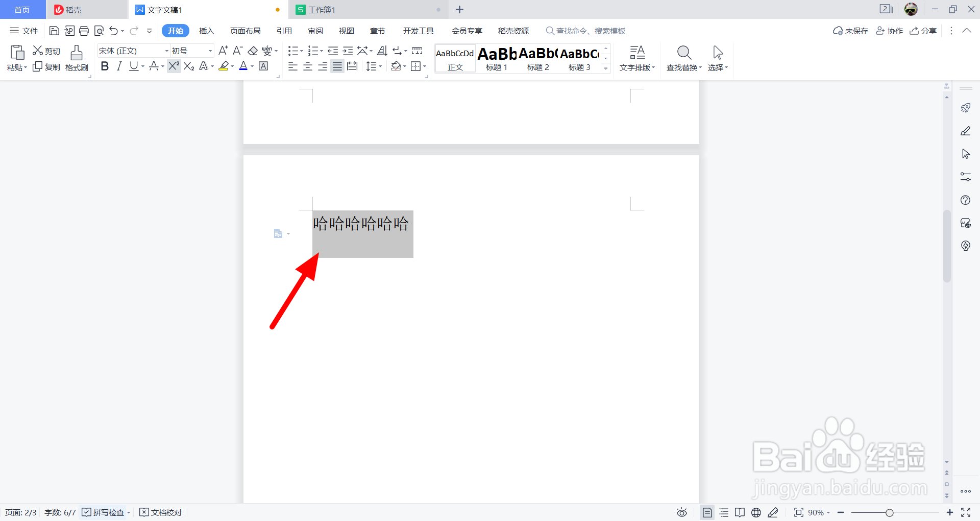The image size is (980, 521).
Task: Click the Paste clipboard icon
Action: pos(17,52)
